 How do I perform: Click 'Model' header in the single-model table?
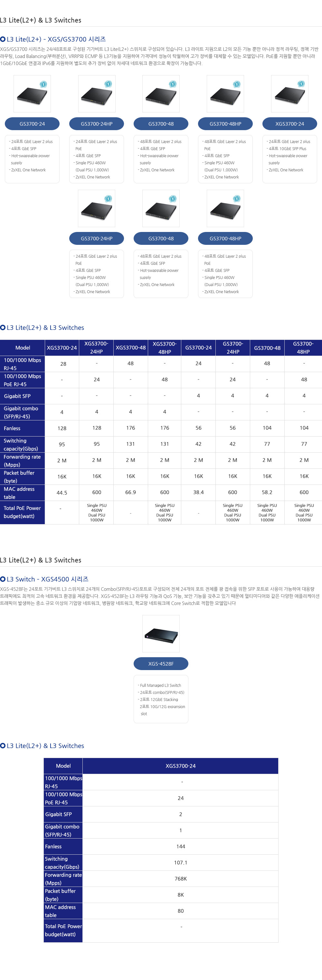(63, 766)
